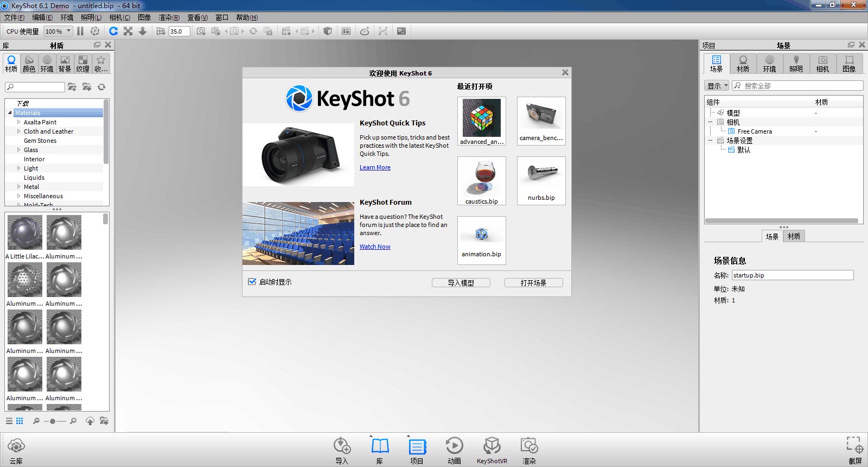Screen dimensions: 868x467
Task: Open the 编辑(E) menu
Action: [x=42, y=17]
